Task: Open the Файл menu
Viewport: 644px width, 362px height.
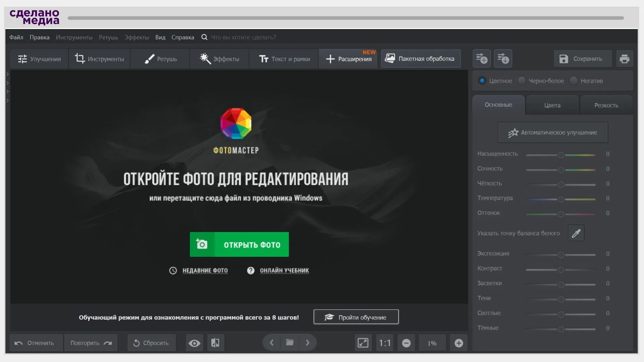Action: tap(16, 37)
